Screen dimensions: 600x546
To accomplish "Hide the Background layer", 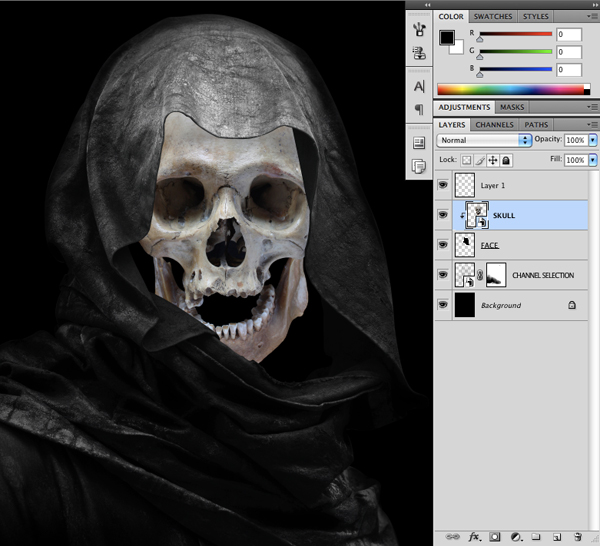I will click(x=443, y=305).
